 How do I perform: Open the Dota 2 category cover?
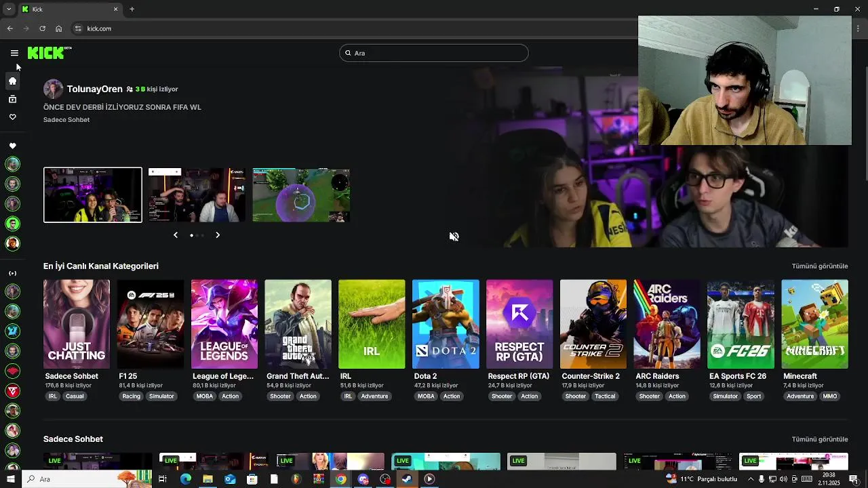click(446, 324)
